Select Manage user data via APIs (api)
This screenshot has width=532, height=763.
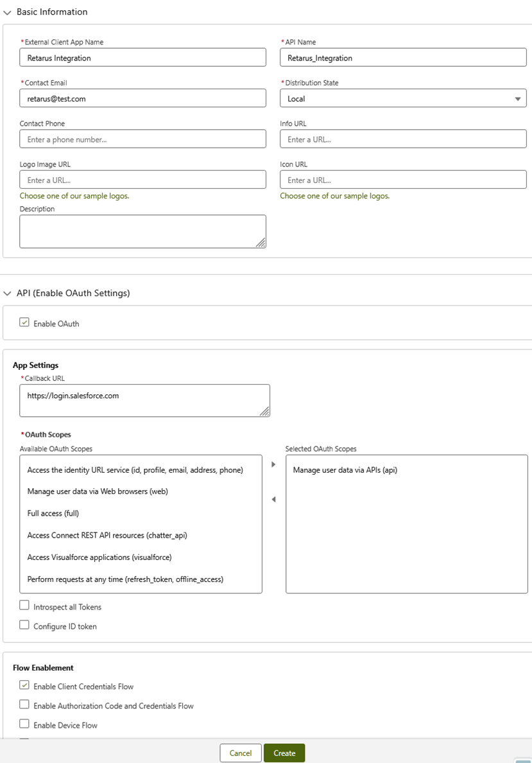pyautogui.click(x=345, y=470)
